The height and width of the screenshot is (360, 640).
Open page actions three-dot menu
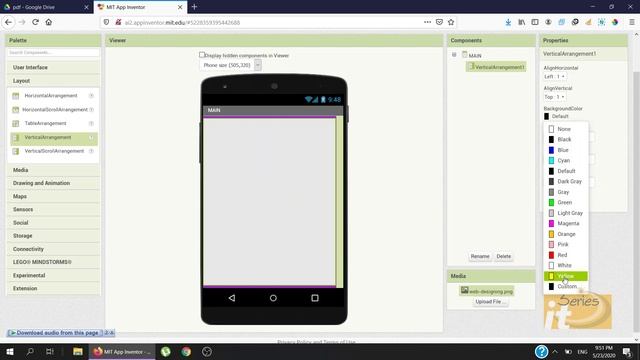(427, 22)
